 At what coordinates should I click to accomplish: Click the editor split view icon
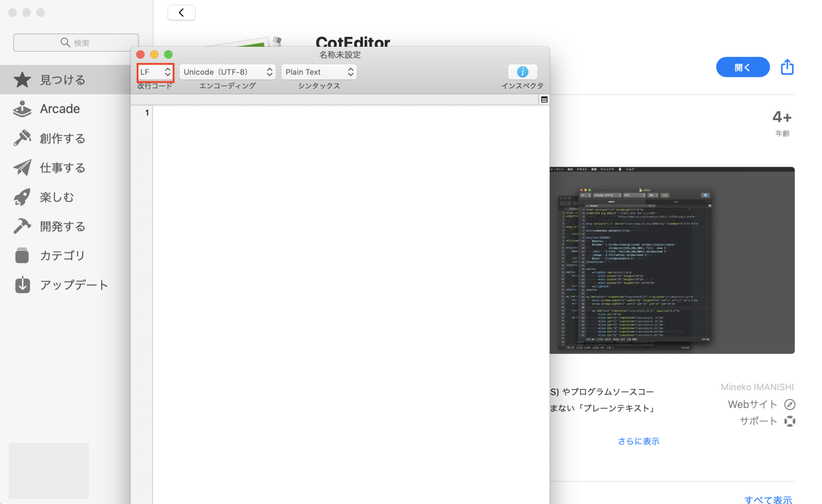tap(544, 100)
